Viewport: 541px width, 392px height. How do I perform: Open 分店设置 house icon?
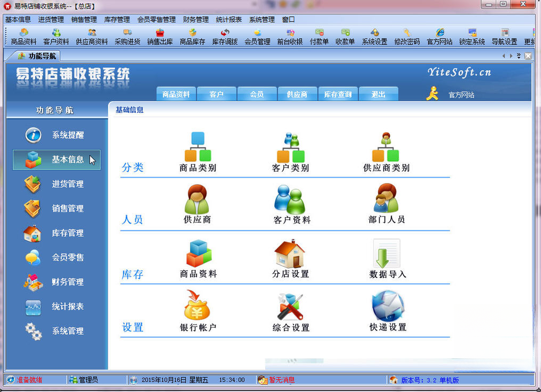[x=290, y=258]
